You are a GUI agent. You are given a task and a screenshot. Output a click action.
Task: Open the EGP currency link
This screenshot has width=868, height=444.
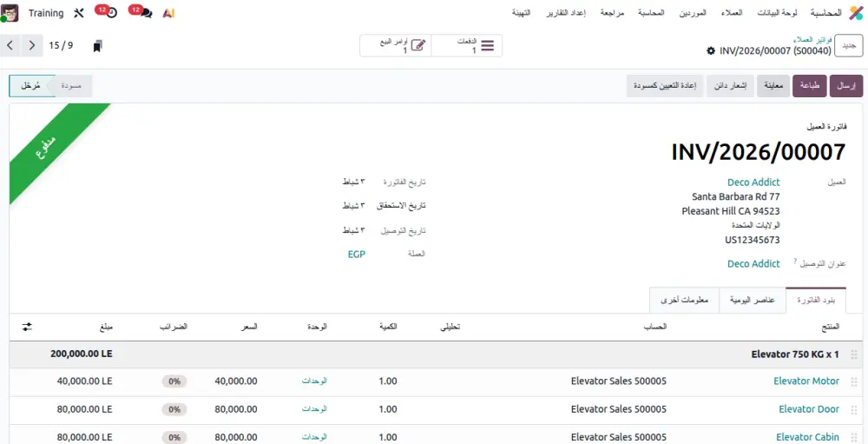pos(357,255)
